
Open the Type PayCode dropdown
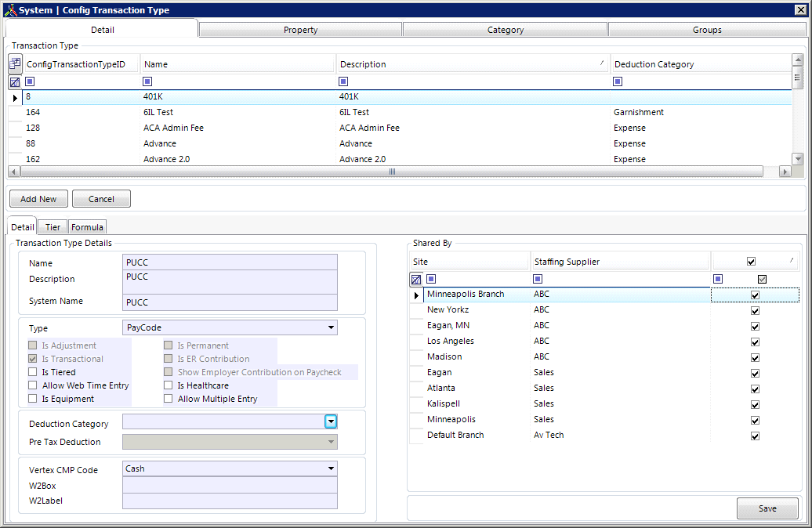(331, 327)
